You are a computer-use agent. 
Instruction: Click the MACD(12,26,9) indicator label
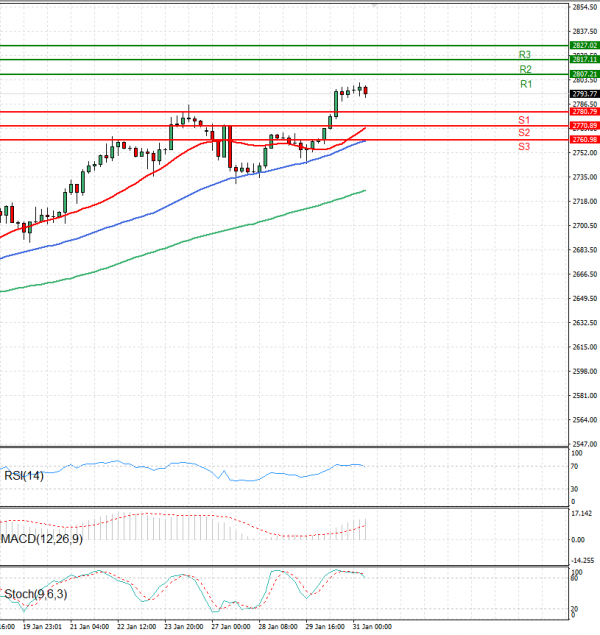42,539
